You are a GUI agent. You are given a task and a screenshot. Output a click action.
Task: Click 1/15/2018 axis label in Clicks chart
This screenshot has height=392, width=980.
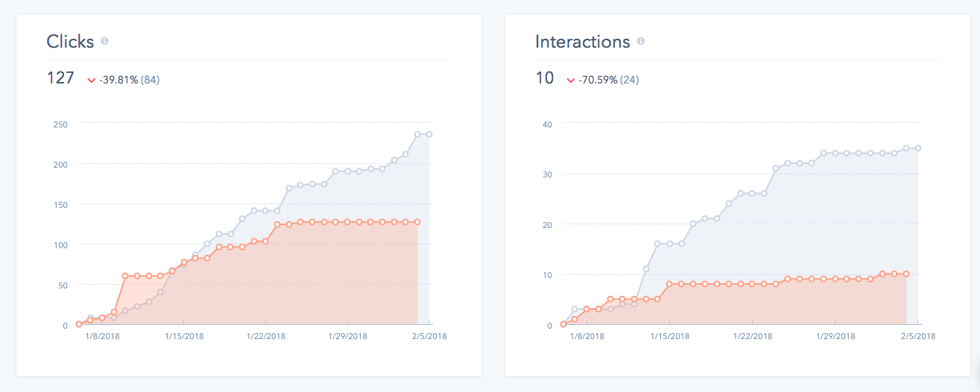point(183,337)
